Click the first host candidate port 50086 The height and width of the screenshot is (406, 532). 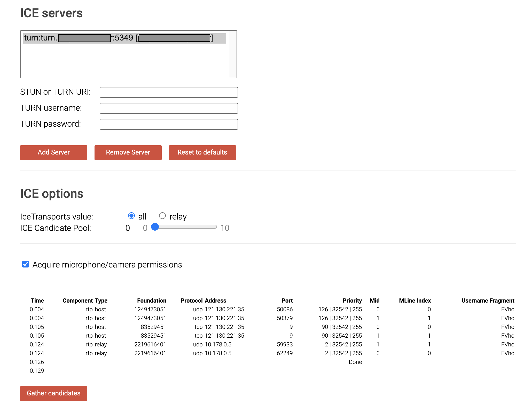click(x=285, y=309)
